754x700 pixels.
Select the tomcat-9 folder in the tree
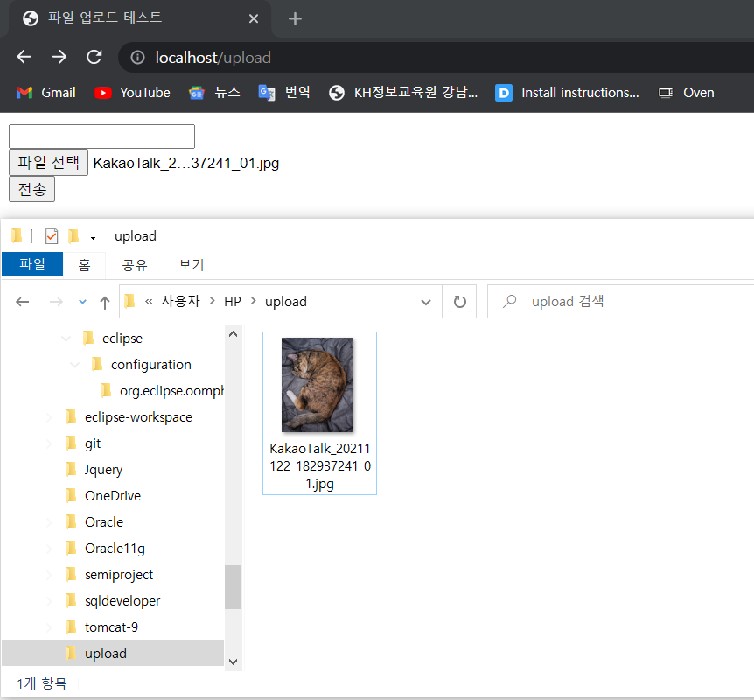111,626
